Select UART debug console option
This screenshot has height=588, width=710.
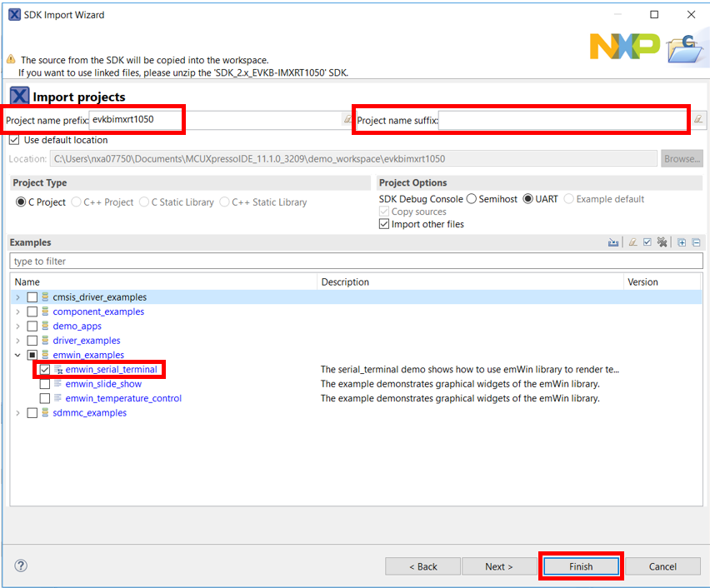[x=528, y=199]
